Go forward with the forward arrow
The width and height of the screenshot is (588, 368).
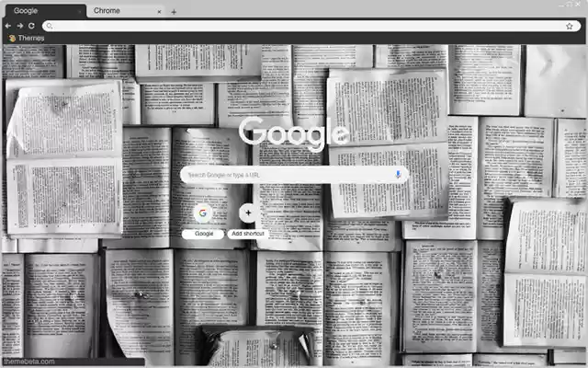coord(20,26)
